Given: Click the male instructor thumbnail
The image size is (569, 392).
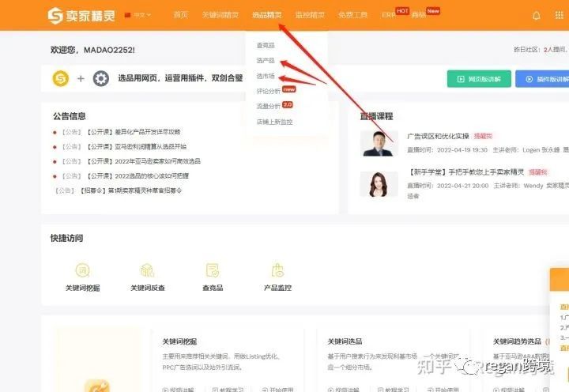Looking at the screenshot, I should 379,143.
